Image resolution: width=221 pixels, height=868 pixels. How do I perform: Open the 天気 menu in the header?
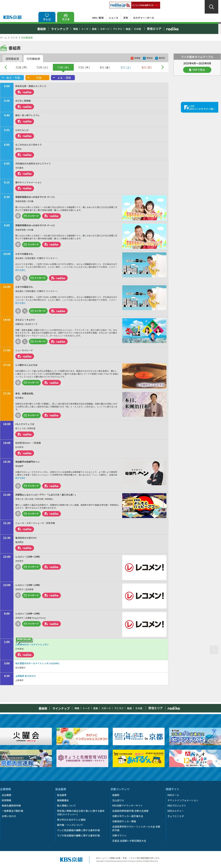pyautogui.click(x=125, y=18)
